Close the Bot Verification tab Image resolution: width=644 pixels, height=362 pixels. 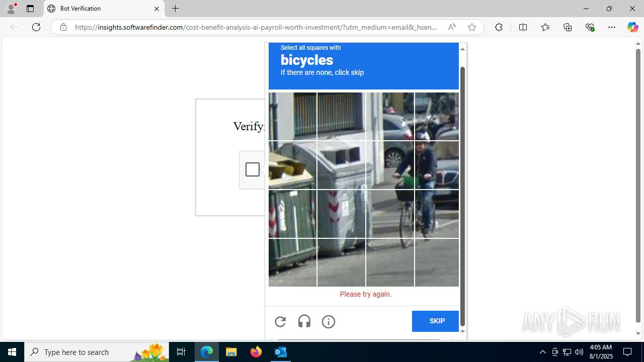[156, 9]
